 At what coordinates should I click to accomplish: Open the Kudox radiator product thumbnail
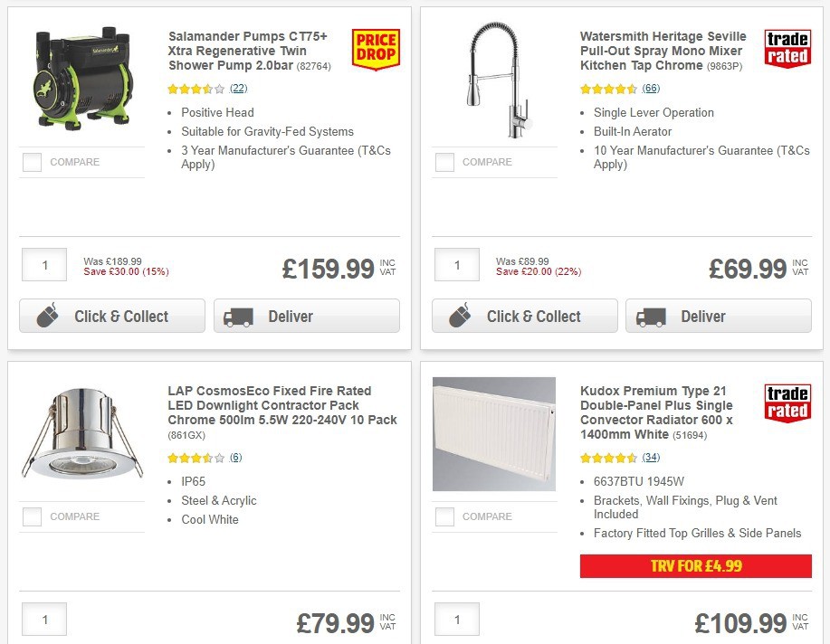pyautogui.click(x=494, y=433)
